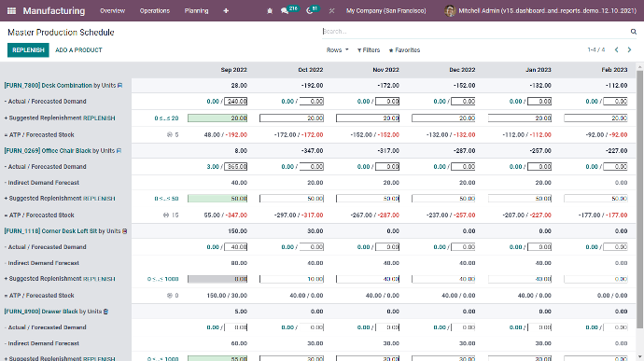Open the FURN_7800 Desk Combination product link

pos(48,86)
